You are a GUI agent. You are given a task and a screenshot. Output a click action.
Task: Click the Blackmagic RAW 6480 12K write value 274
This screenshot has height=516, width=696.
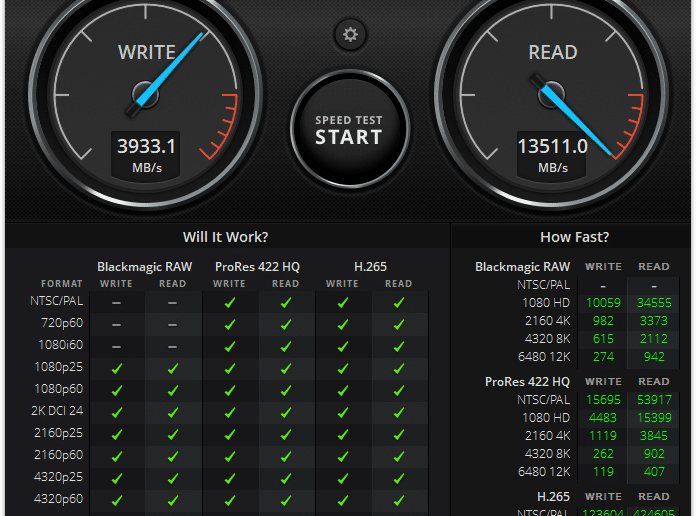tap(603, 357)
